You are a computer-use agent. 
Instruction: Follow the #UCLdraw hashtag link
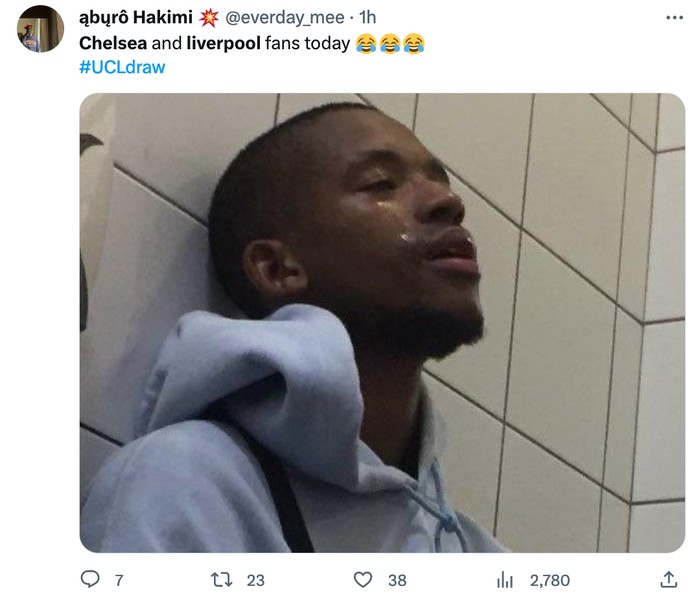122,67
